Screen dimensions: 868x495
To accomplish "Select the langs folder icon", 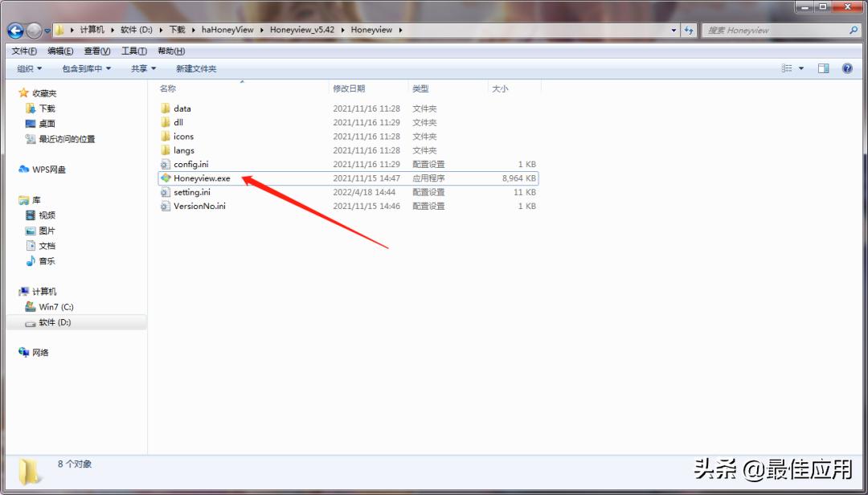I will [166, 150].
